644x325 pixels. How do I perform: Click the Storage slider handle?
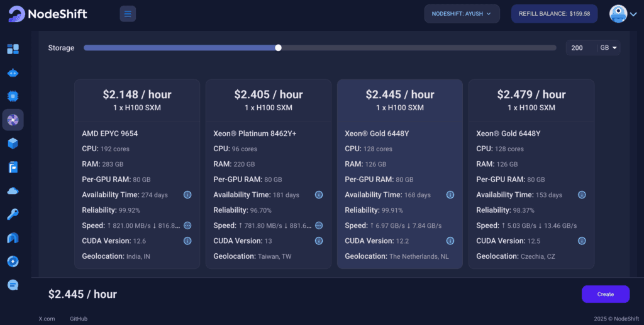pos(278,48)
